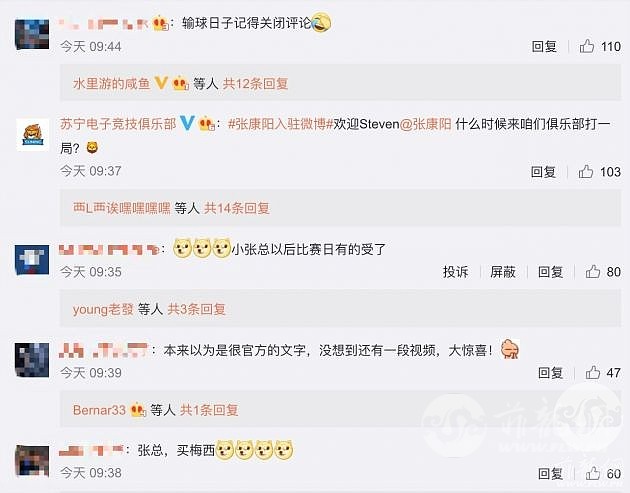Expand the 共1条回复 reply thread
The image size is (630, 493).
(209, 410)
